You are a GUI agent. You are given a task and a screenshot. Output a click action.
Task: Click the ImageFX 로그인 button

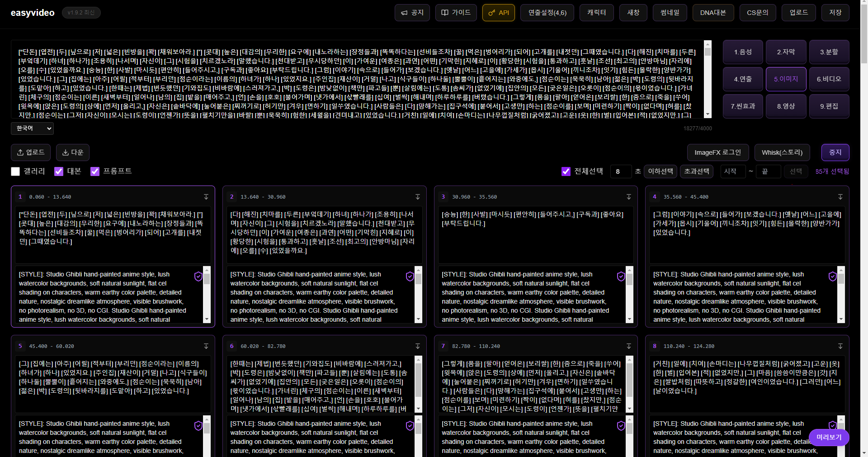tap(717, 152)
